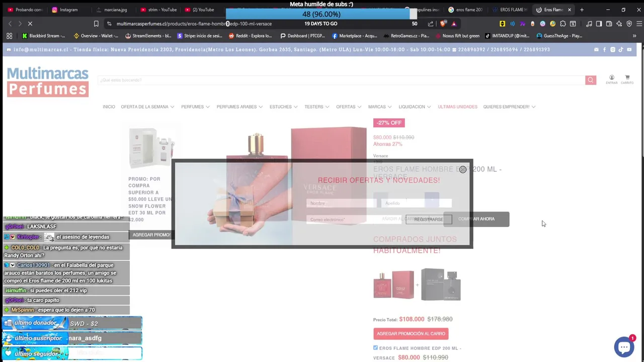This screenshot has width=644, height=362.
Task: Click the site search input field
Action: (x=341, y=80)
